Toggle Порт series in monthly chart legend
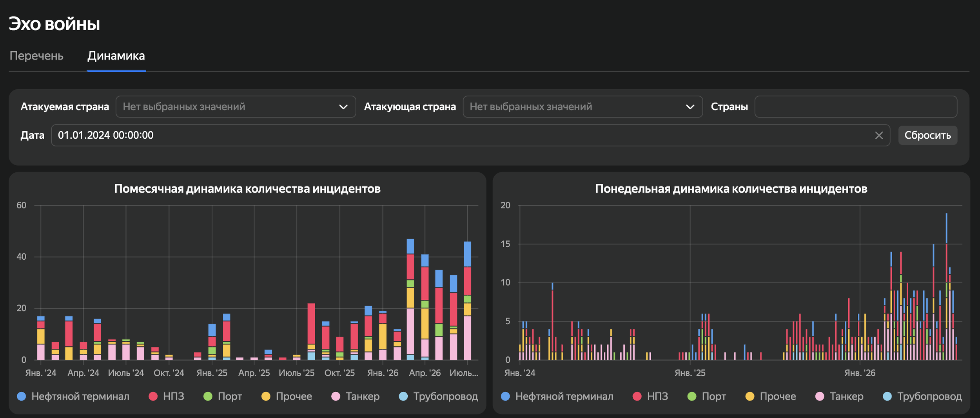Screen dimensions: 980x418 (x=223, y=396)
